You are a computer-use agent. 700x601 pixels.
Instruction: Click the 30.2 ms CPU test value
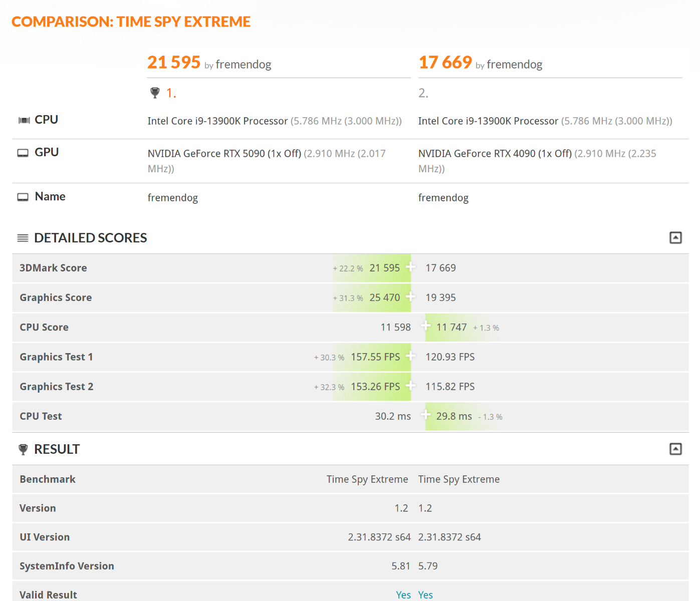tap(393, 416)
